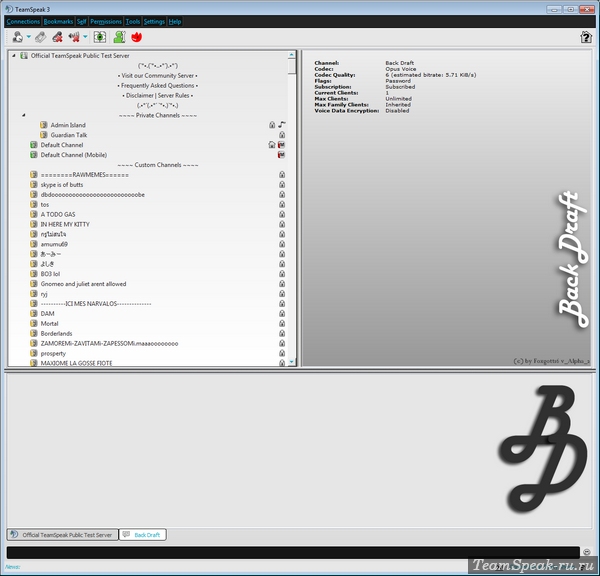
Task: Open the Tools menu
Action: pyautogui.click(x=133, y=21)
